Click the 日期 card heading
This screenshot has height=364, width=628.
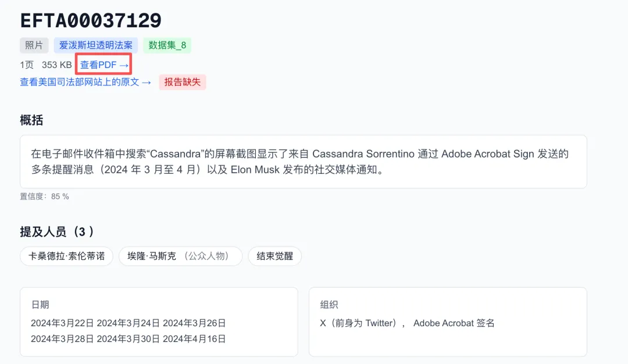point(40,305)
